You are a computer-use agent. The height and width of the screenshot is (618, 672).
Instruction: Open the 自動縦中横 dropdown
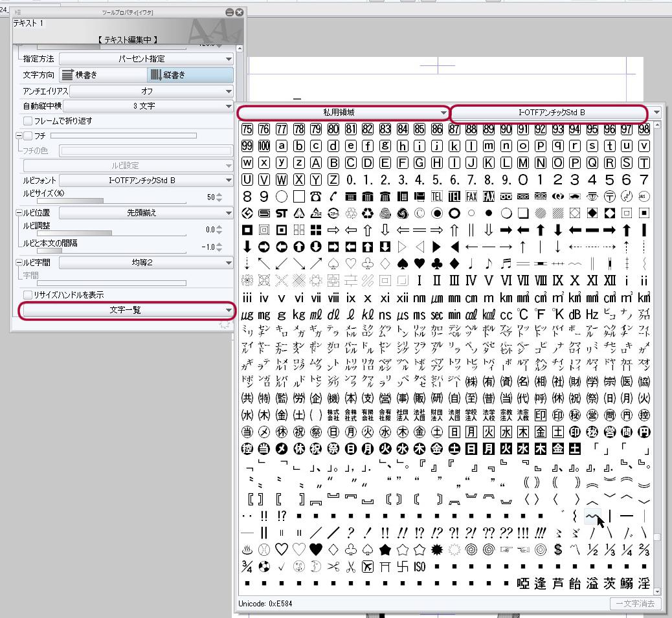[x=148, y=105]
